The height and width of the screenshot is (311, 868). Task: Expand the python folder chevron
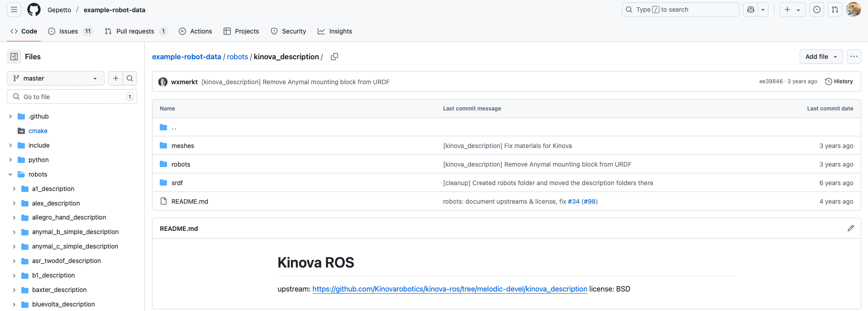click(10, 160)
